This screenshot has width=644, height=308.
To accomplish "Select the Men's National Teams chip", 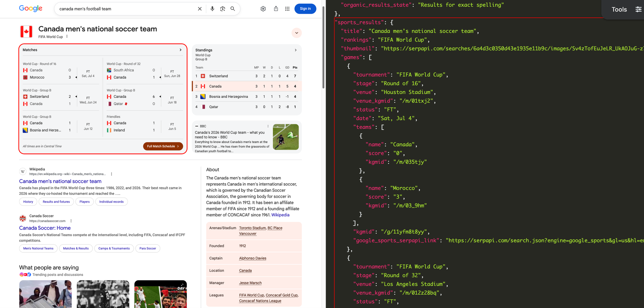I will coord(38,249).
